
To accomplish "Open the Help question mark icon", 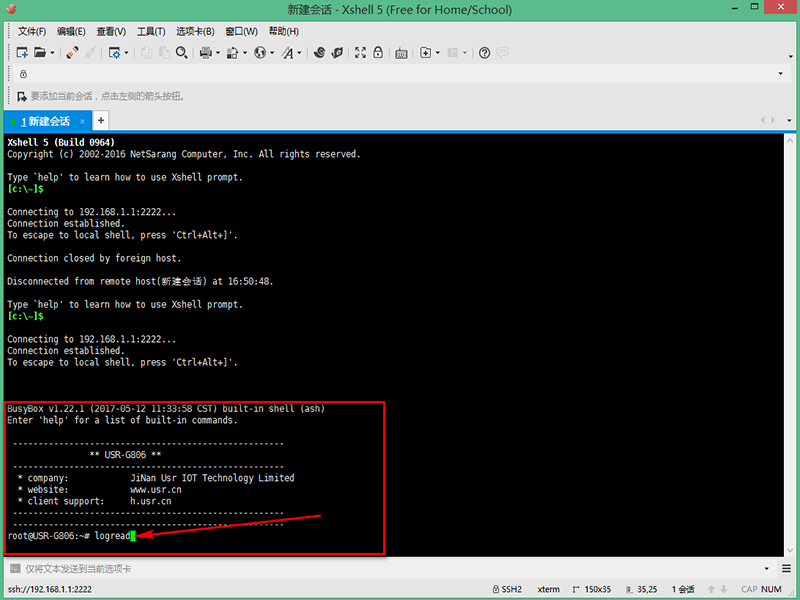I will click(484, 53).
